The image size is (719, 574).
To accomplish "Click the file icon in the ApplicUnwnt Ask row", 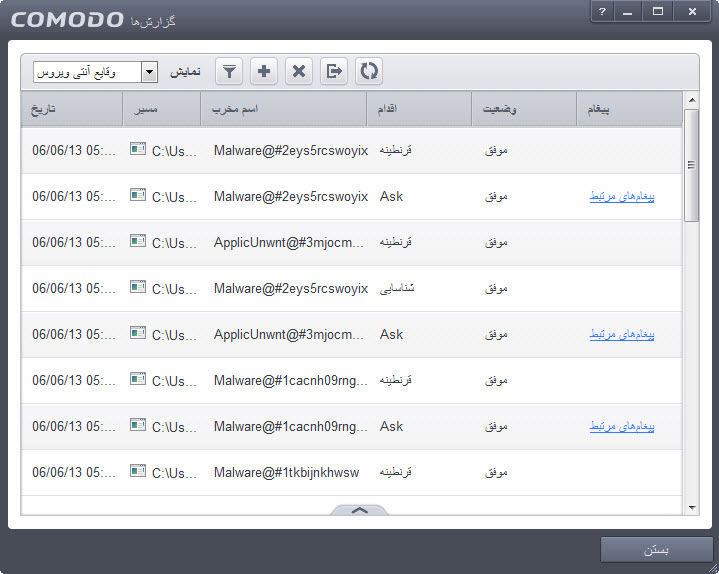I will pos(138,332).
